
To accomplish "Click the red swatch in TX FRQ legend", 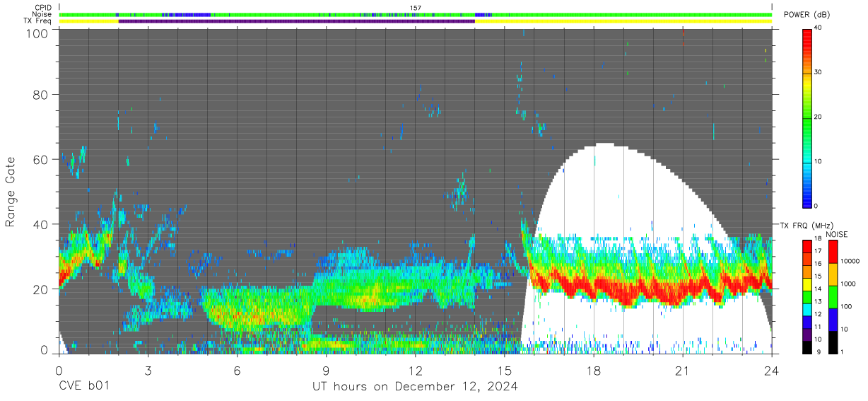I will click(807, 247).
